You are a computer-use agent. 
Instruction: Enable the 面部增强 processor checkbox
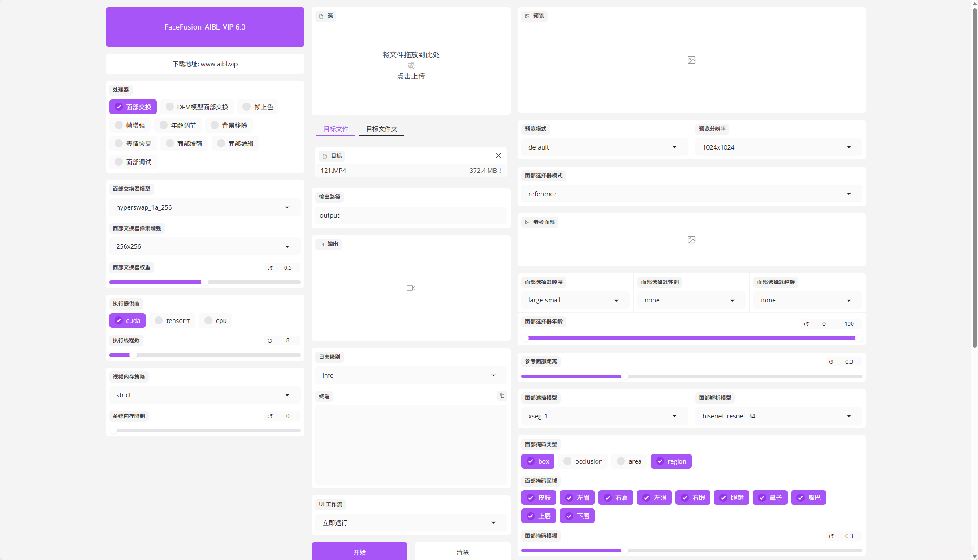pyautogui.click(x=184, y=144)
